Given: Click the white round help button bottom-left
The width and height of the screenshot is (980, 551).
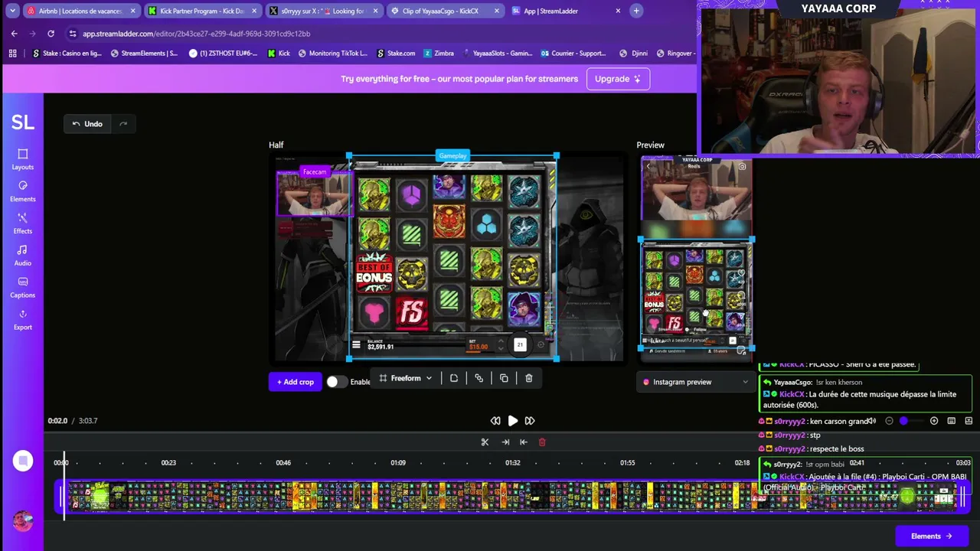Looking at the screenshot, I should coord(23,461).
